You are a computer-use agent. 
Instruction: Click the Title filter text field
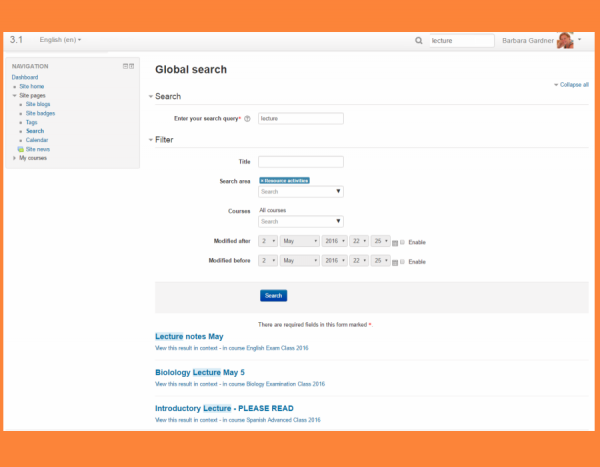[x=300, y=161]
